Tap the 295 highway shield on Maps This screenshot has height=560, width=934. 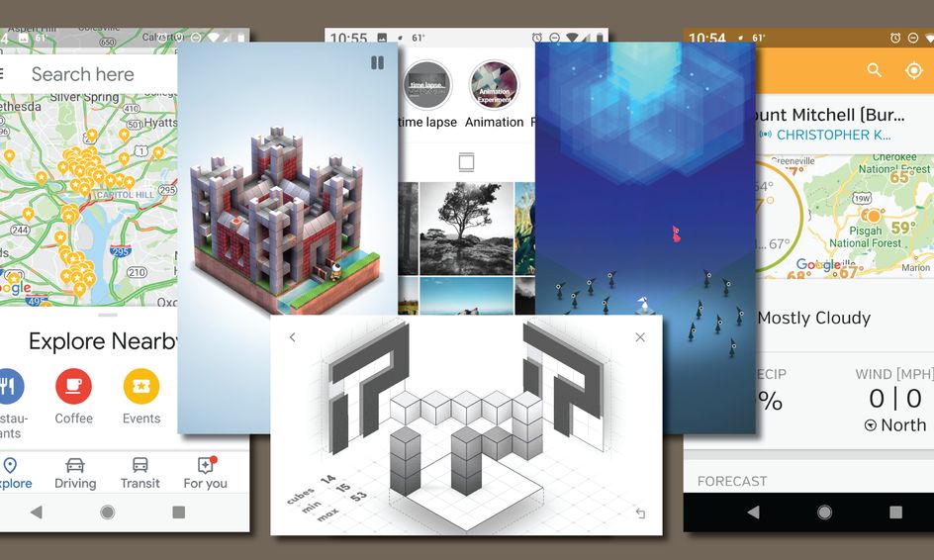[x=120, y=251]
